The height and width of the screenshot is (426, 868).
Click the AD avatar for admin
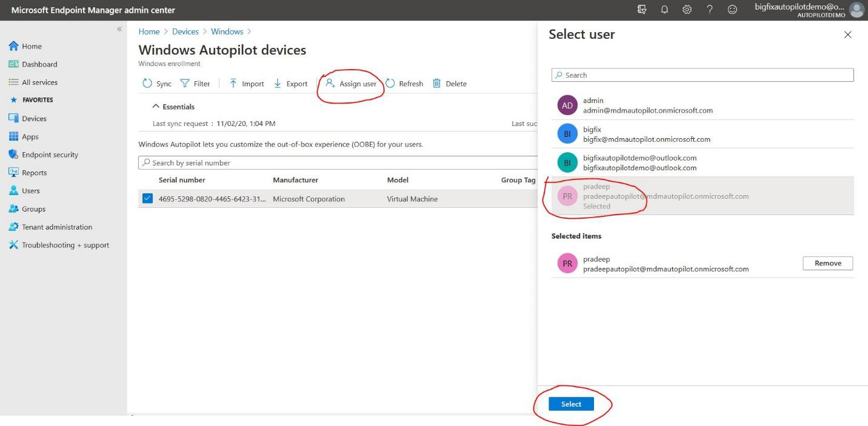tap(567, 105)
